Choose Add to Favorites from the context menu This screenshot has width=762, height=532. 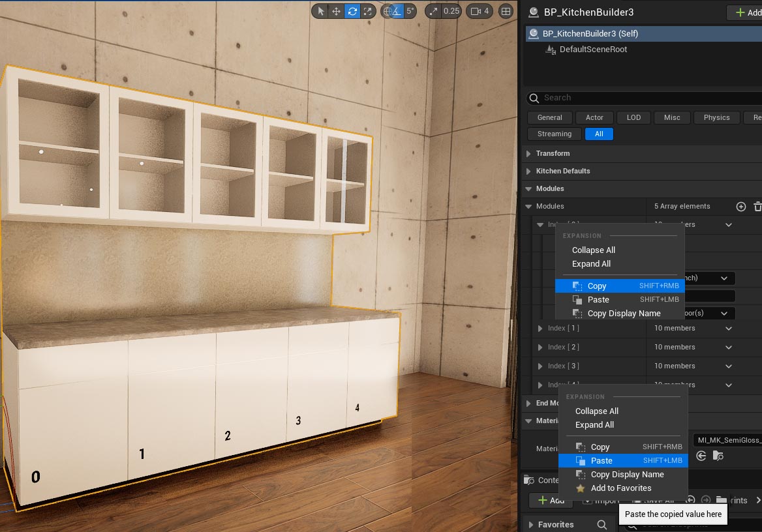[624, 488]
